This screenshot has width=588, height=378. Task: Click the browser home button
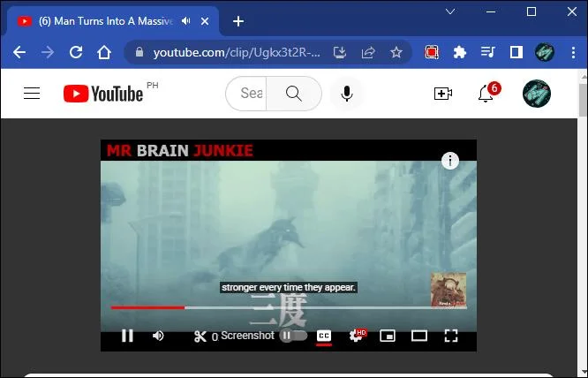click(x=104, y=52)
